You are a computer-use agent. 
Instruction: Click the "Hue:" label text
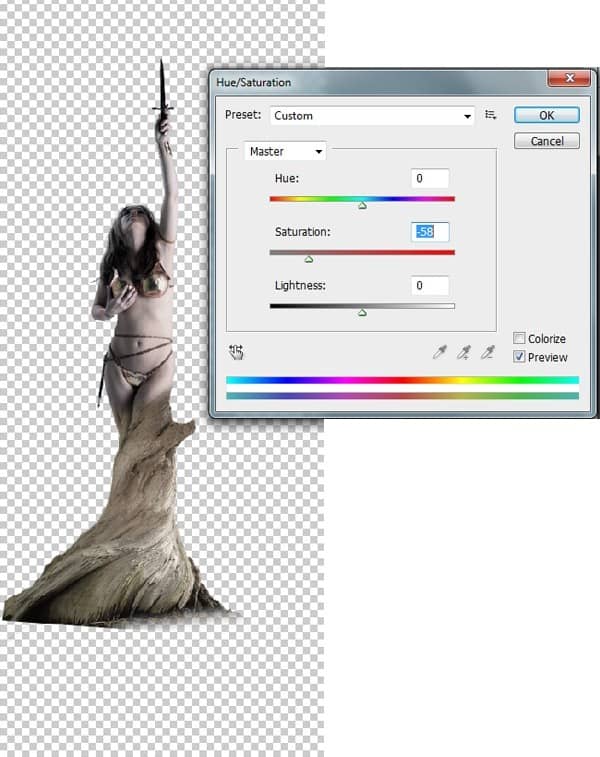point(287,178)
